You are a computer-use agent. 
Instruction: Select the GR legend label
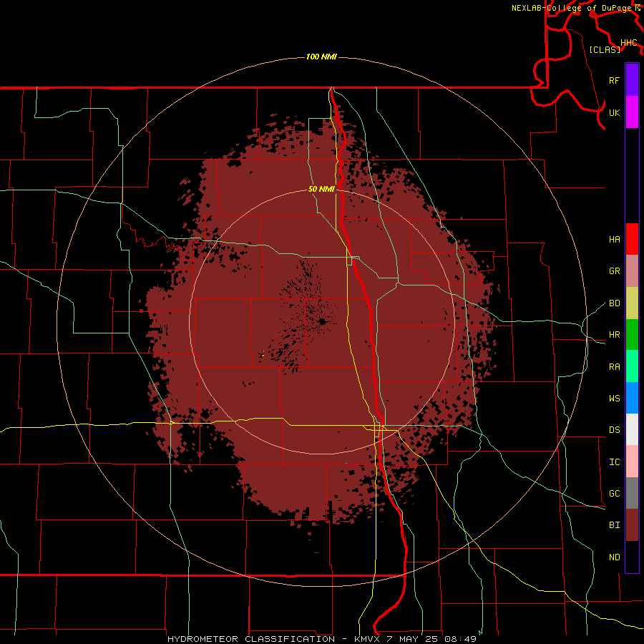pyautogui.click(x=614, y=271)
